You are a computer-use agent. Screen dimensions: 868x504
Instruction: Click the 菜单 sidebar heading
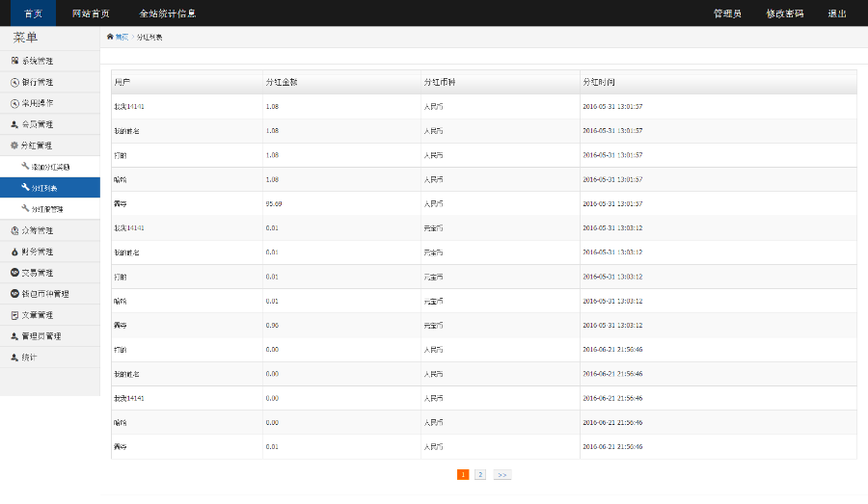25,38
